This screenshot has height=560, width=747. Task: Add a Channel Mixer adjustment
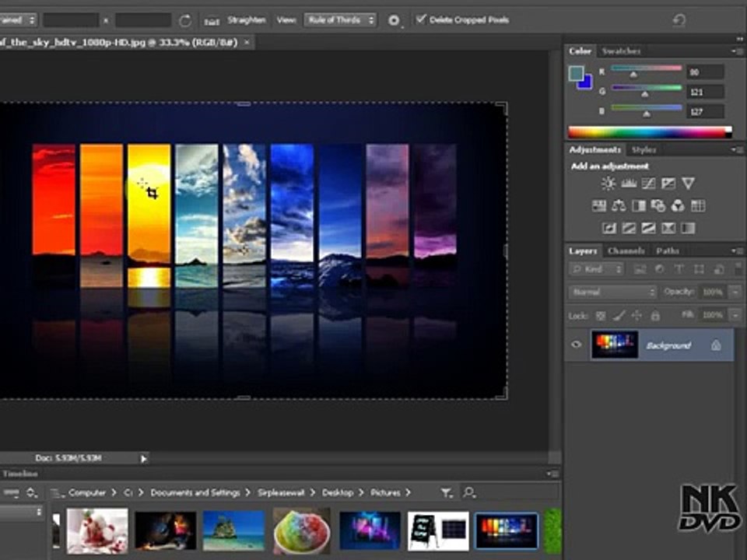(678, 205)
